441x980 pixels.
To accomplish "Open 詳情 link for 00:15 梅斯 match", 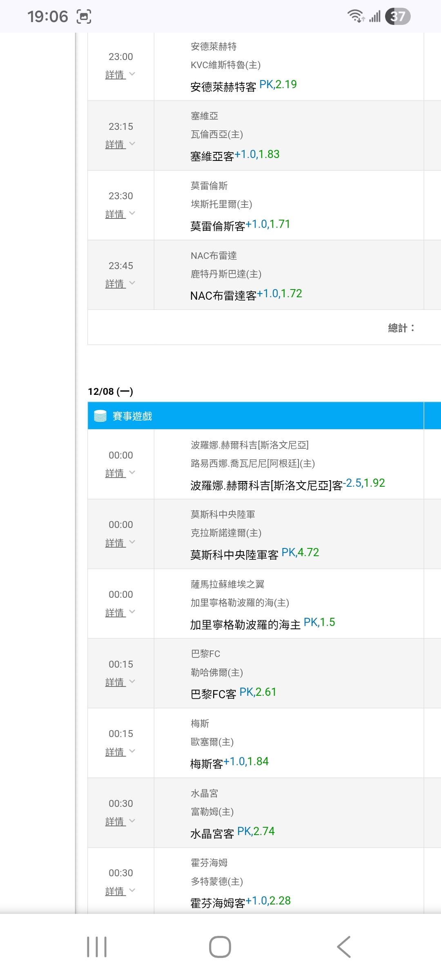I will coord(116,752).
